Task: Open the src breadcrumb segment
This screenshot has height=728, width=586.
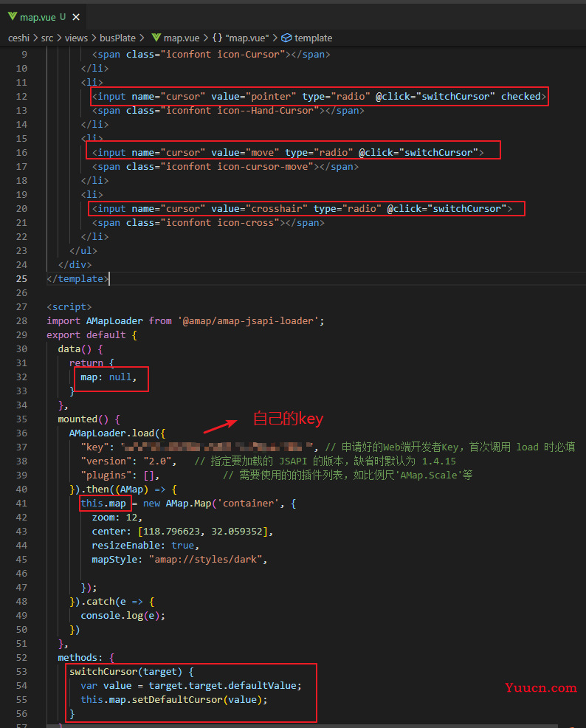Action: tap(46, 38)
